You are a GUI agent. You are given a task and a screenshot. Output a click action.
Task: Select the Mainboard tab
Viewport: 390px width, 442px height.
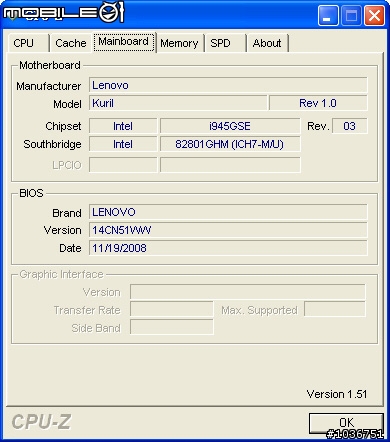[x=124, y=42]
